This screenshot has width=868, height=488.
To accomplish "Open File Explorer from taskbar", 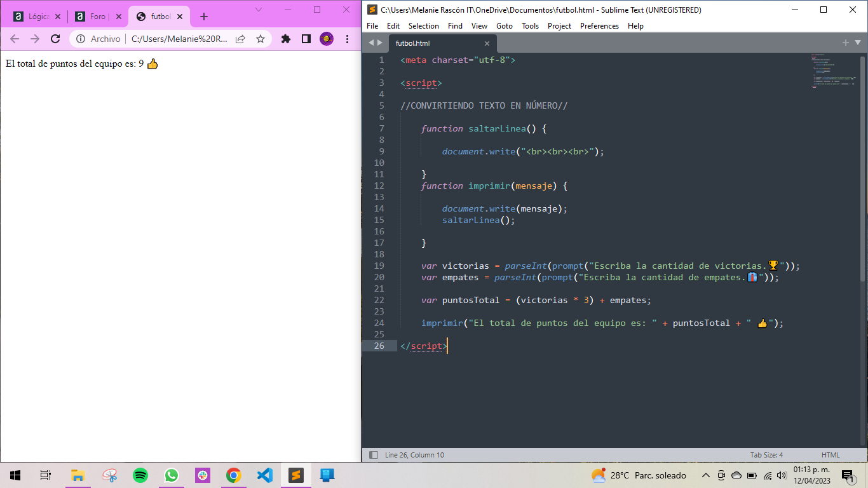I will tap(78, 475).
